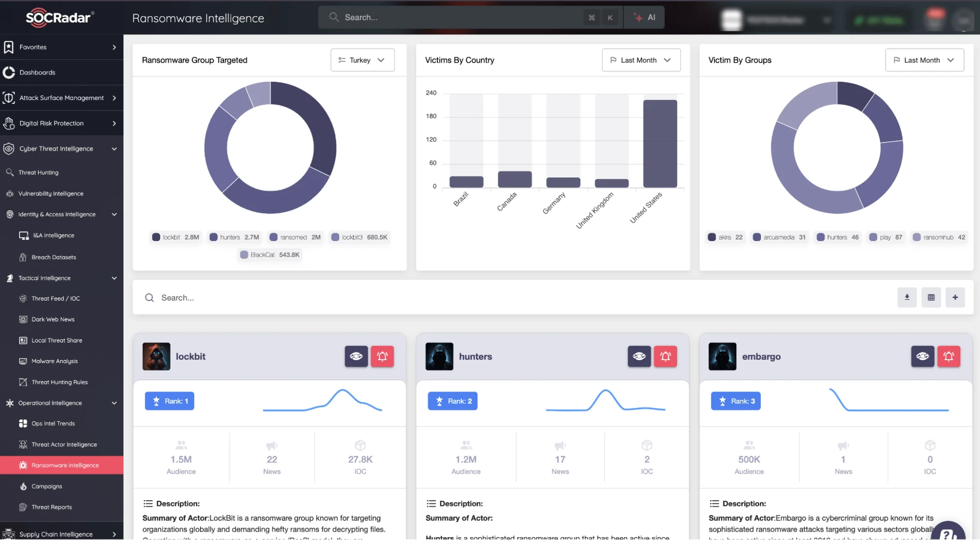Click the Threat Feed / IOC menu item

click(55, 298)
